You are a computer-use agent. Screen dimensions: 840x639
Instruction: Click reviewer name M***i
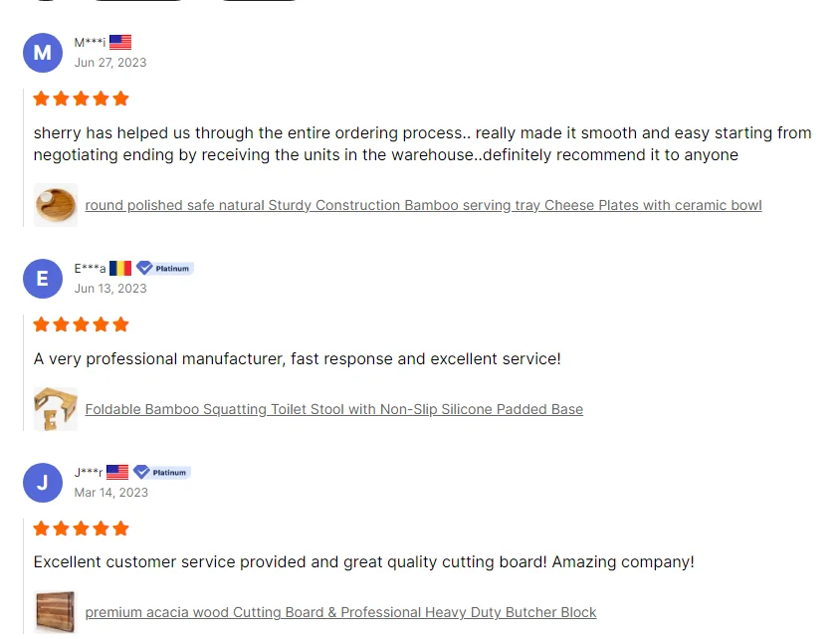(x=90, y=42)
